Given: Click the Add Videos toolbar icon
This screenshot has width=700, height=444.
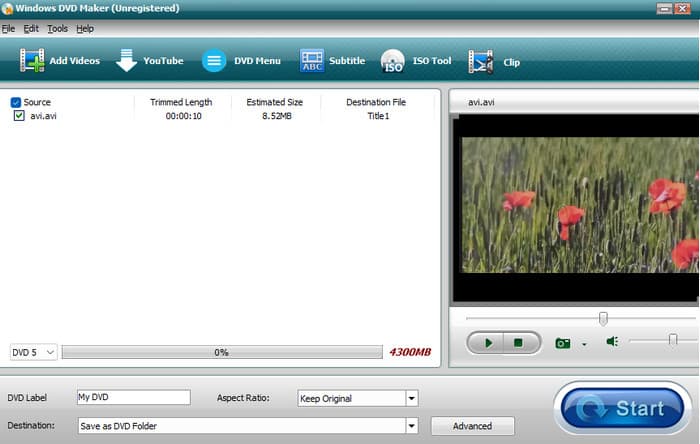Looking at the screenshot, I should pyautogui.click(x=33, y=61).
